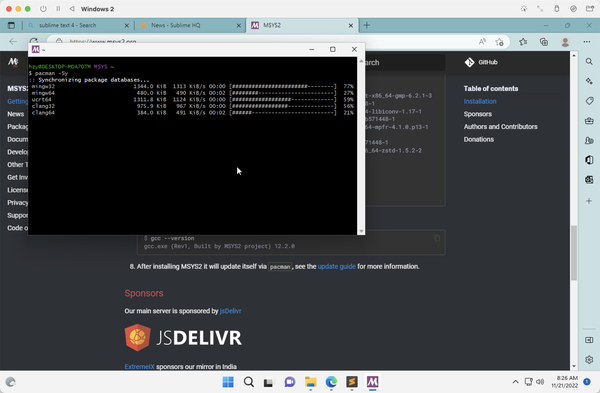The height and width of the screenshot is (393, 600).
Task: Open the volume control in system tray
Action: click(x=540, y=382)
